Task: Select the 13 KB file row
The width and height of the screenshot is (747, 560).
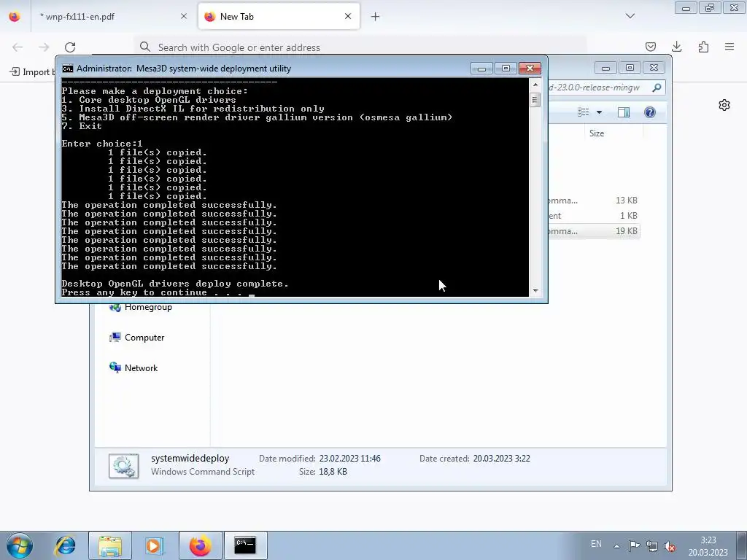Action: coord(594,201)
